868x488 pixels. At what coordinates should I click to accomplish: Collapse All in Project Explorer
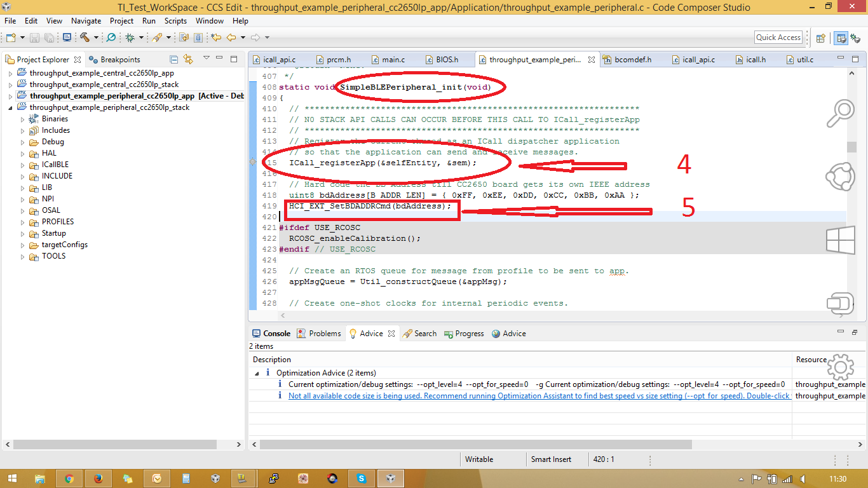[174, 59]
